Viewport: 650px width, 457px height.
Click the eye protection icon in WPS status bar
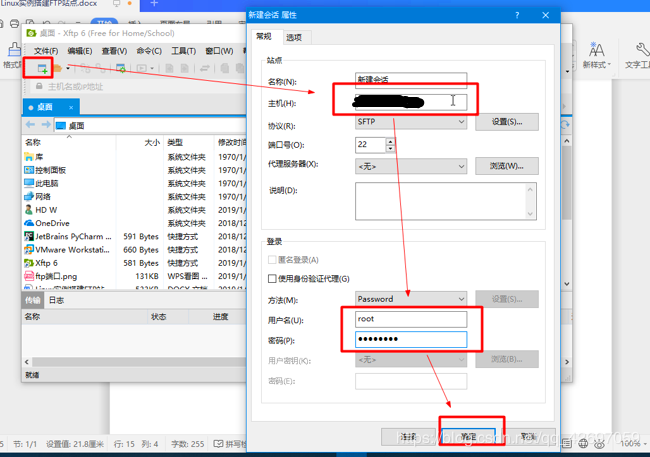(599, 444)
